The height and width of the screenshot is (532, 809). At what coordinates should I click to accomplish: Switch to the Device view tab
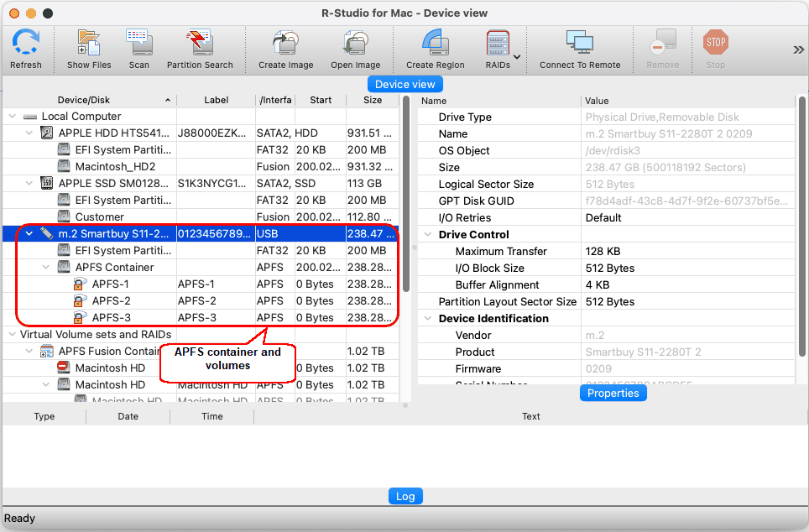coord(405,84)
